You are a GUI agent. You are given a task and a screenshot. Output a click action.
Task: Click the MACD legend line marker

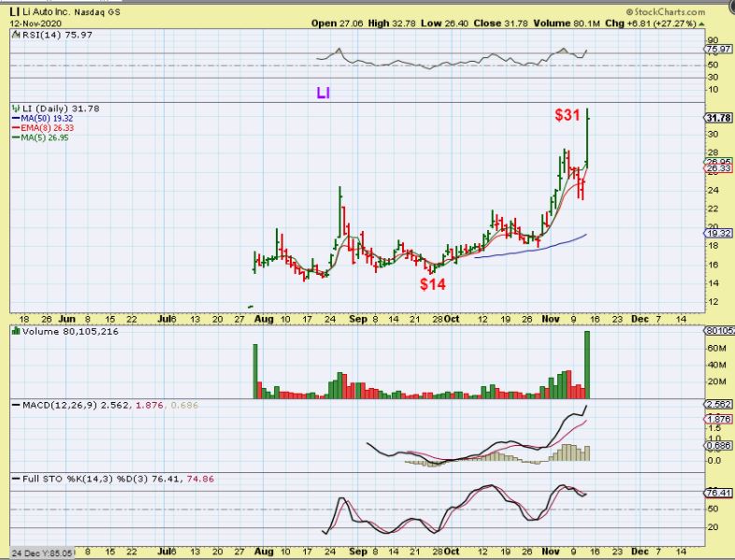(17, 405)
